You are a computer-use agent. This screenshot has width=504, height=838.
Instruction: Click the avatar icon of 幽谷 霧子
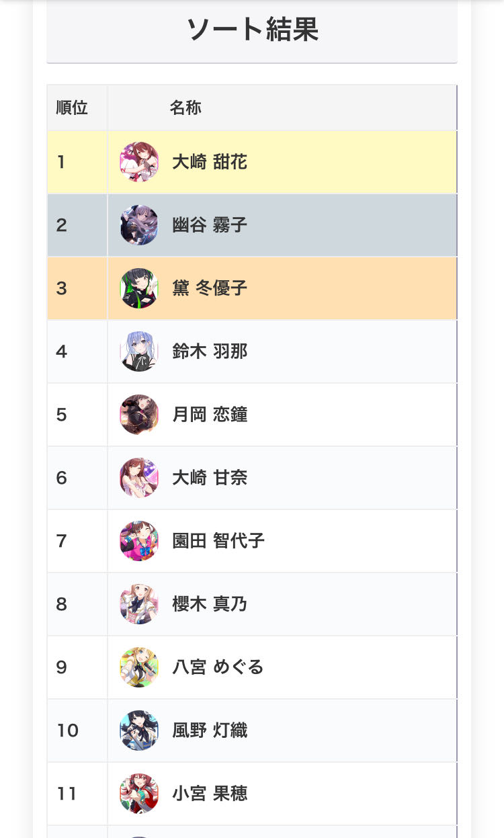pos(139,225)
